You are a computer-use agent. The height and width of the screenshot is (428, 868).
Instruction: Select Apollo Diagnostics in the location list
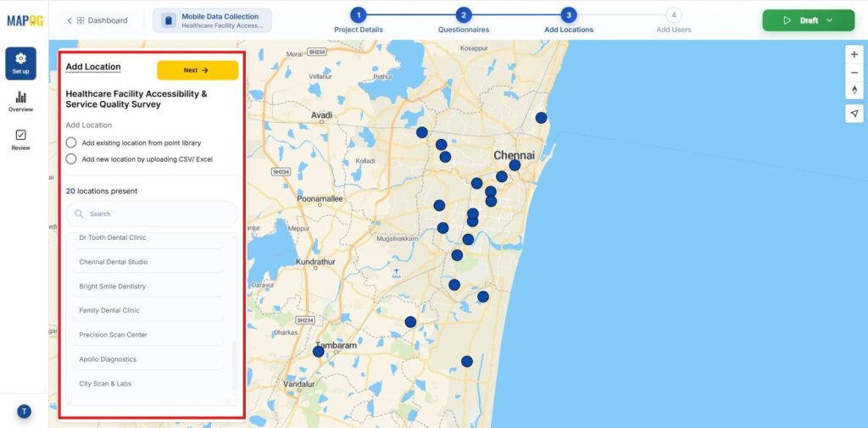108,359
